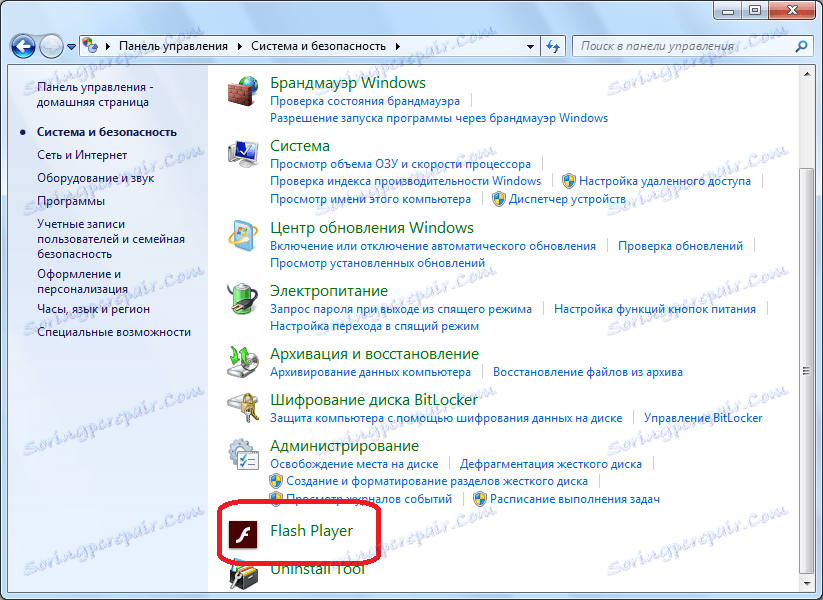Click the Power Options battery icon
Screen dimensions: 823x600
[242, 299]
